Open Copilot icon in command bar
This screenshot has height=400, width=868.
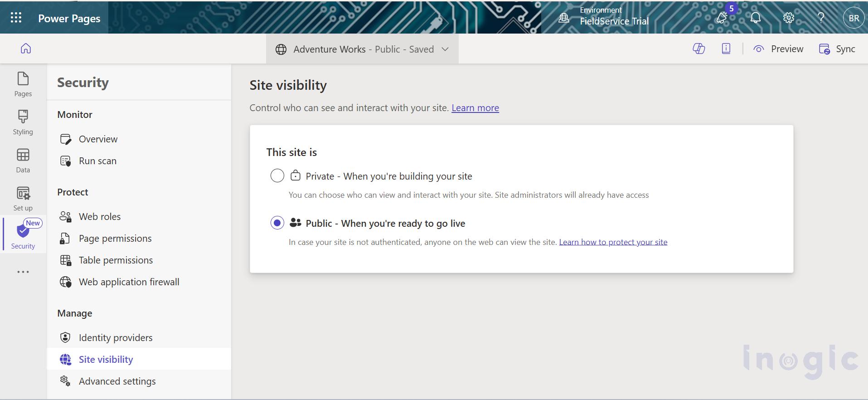click(699, 49)
